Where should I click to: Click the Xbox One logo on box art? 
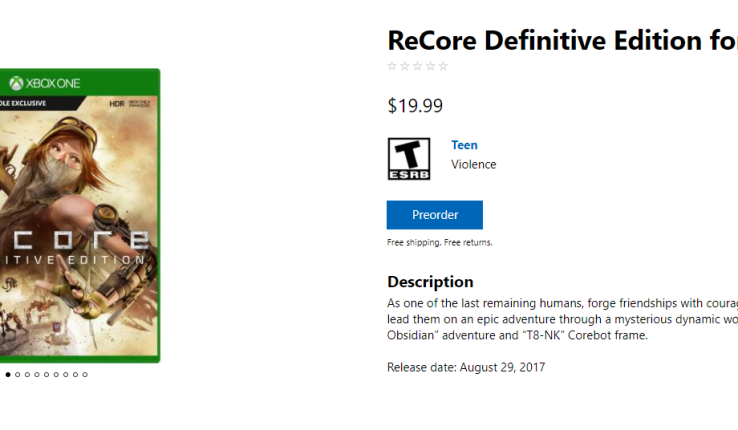[x=44, y=83]
